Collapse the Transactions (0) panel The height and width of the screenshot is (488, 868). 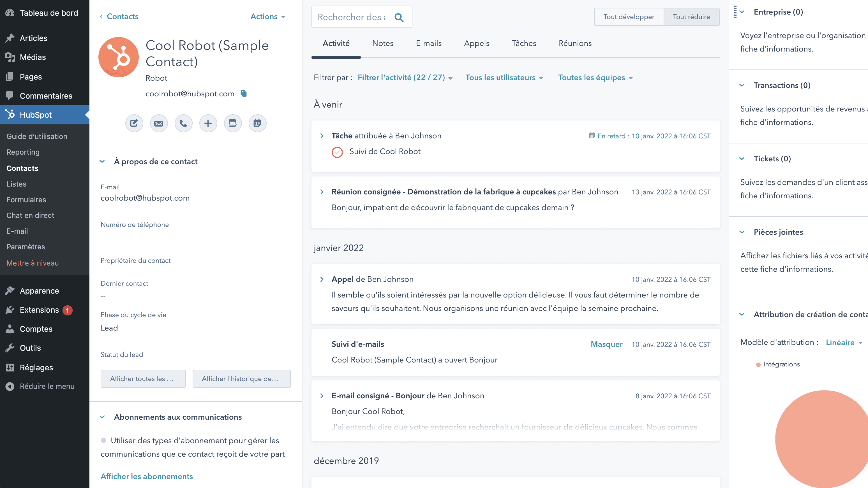(742, 85)
